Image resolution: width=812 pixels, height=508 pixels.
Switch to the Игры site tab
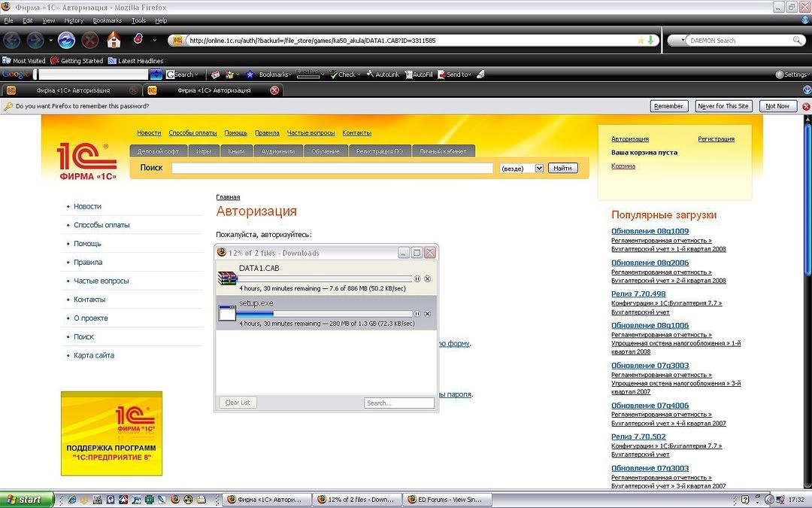(x=204, y=151)
